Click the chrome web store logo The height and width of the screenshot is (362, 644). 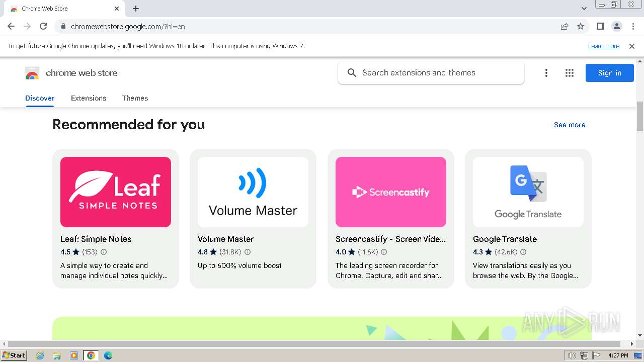click(71, 73)
